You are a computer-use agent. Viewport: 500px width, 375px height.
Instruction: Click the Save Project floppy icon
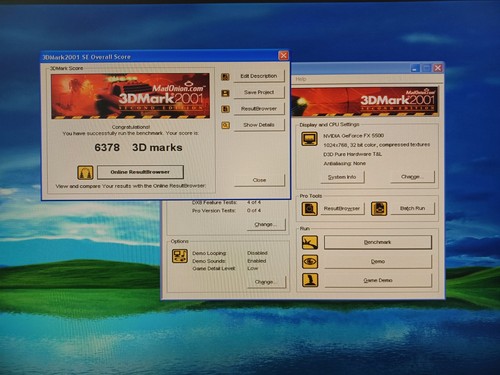point(225,93)
